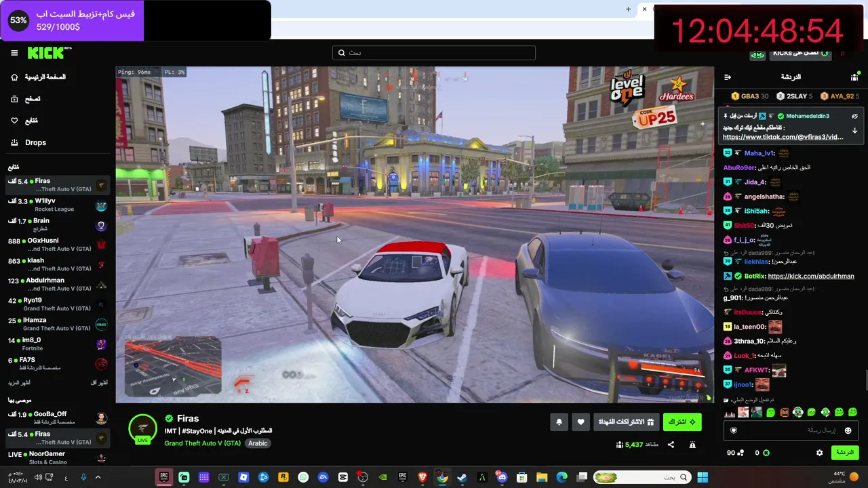Share the stream via share icon

pos(671,445)
